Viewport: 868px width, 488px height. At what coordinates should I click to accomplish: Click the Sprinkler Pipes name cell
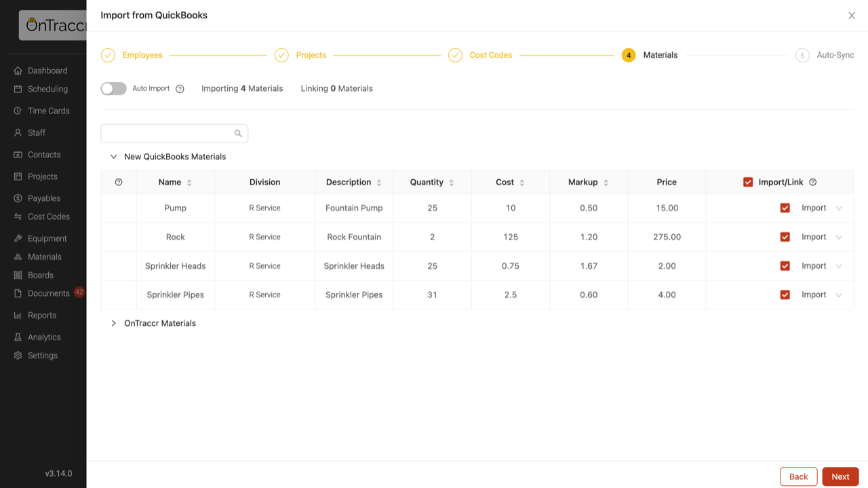[175, 295]
